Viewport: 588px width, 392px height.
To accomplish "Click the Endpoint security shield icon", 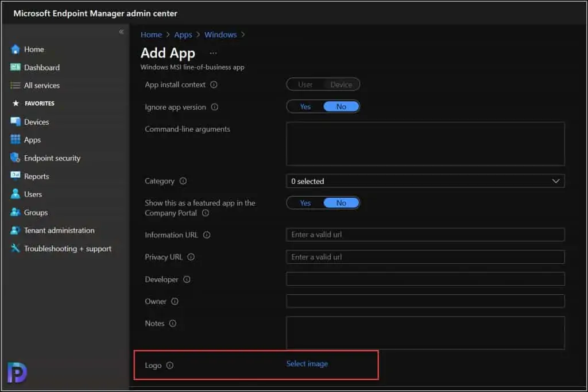I will pos(16,157).
